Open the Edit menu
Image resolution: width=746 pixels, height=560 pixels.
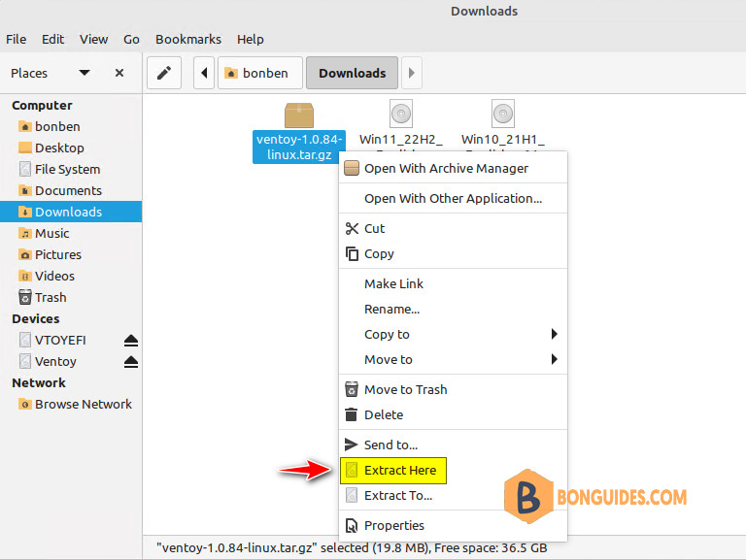coord(52,39)
